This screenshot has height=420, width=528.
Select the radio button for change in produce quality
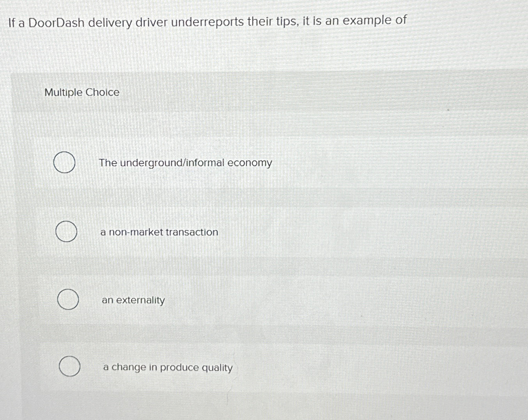click(x=70, y=366)
